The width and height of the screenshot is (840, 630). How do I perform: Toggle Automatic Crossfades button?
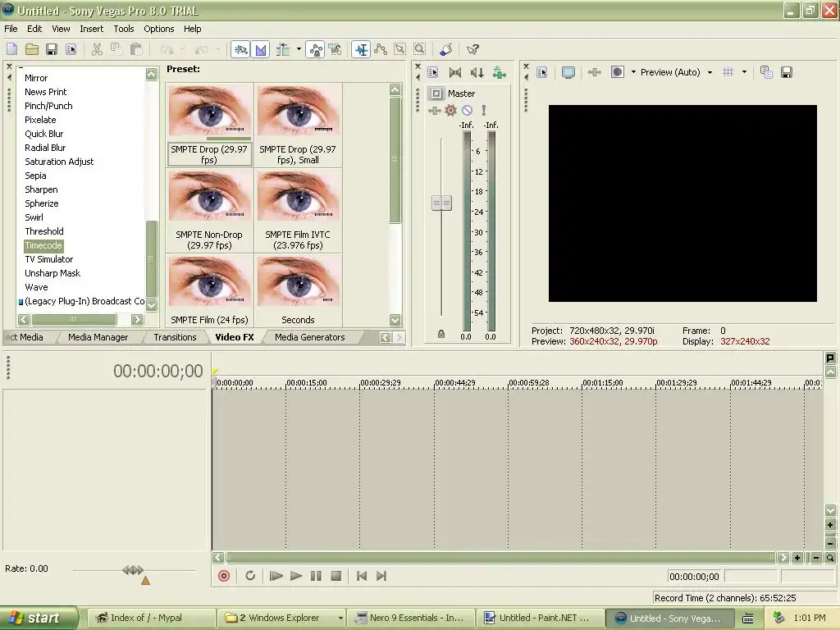[260, 50]
